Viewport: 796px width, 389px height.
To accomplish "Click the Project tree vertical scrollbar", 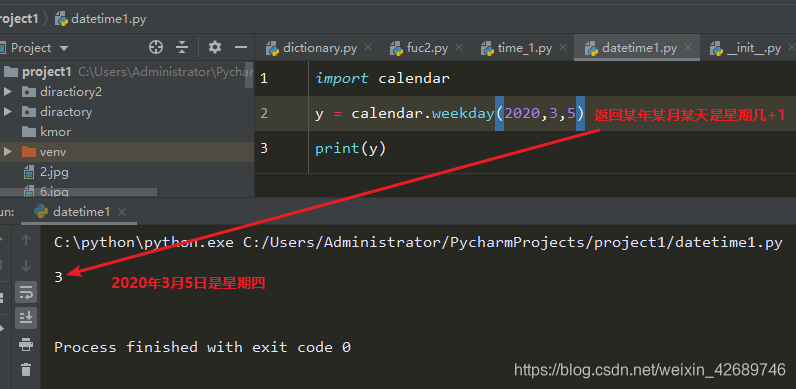I will 249,75.
